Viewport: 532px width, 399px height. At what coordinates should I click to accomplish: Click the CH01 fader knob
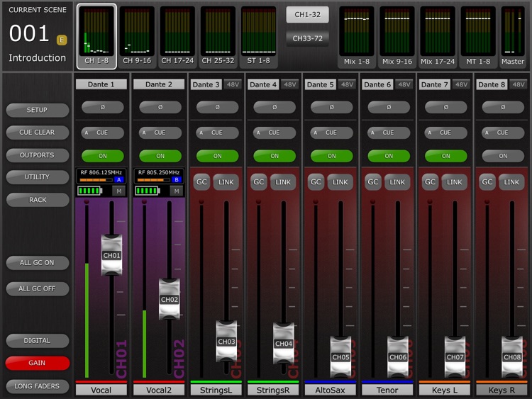click(x=111, y=255)
